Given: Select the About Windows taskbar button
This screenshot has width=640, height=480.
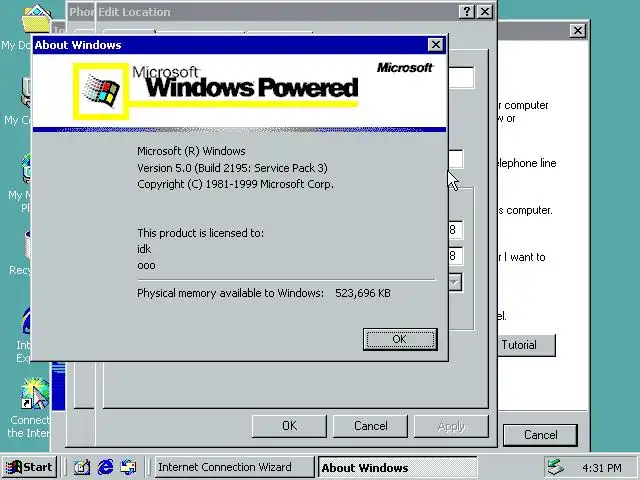Looking at the screenshot, I should pos(398,467).
